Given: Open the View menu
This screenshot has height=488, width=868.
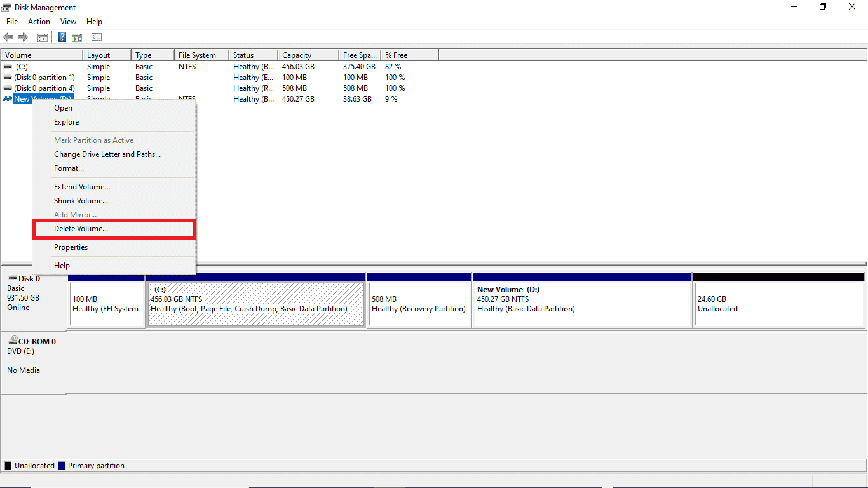Looking at the screenshot, I should 68,22.
